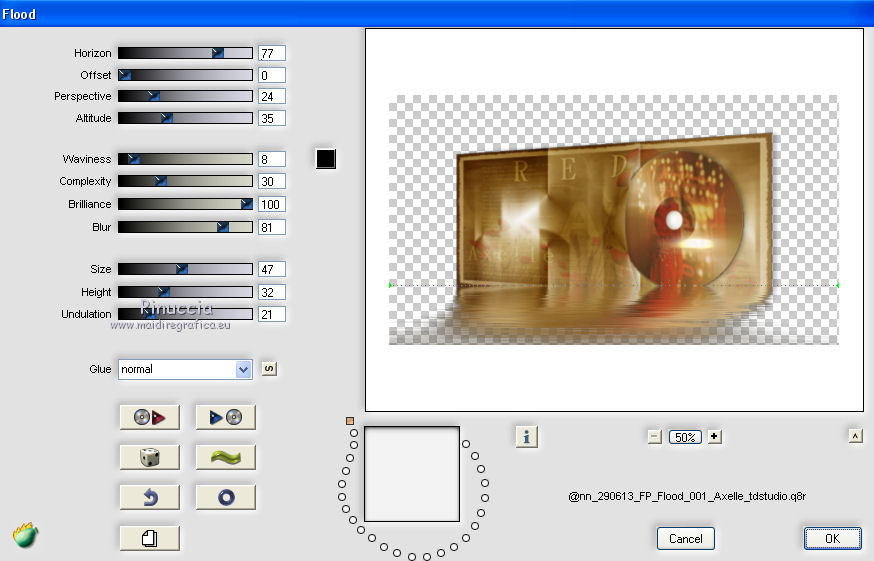Adjust the Perspective slider
Viewport: 874px width, 561px height.
tap(185, 96)
